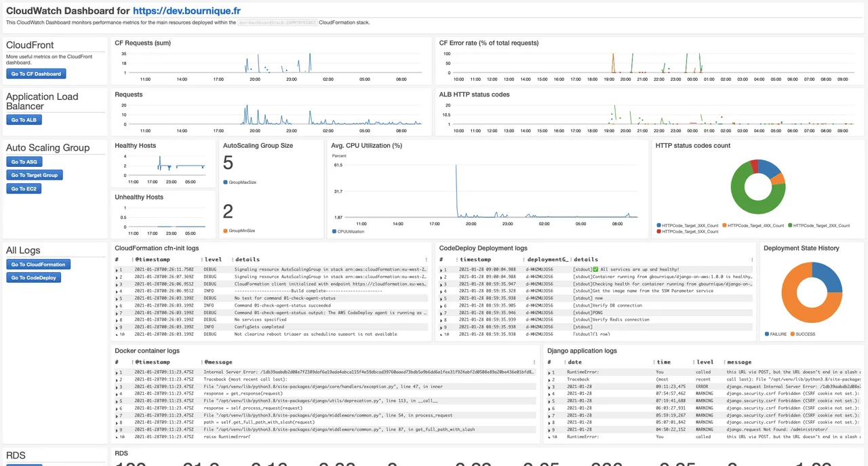Click the HTTPCode_Target_2XX_Count legend swatch
Viewport: 868px width, 466px height.
pyautogui.click(x=789, y=225)
